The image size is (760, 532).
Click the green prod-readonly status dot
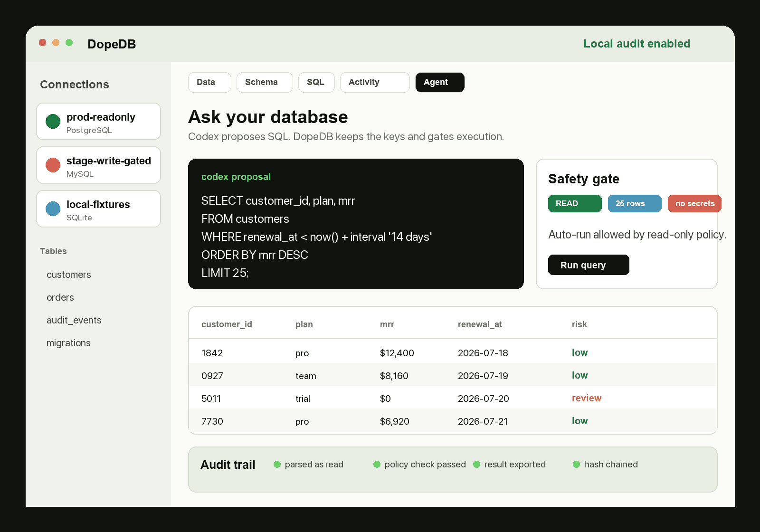[53, 122]
